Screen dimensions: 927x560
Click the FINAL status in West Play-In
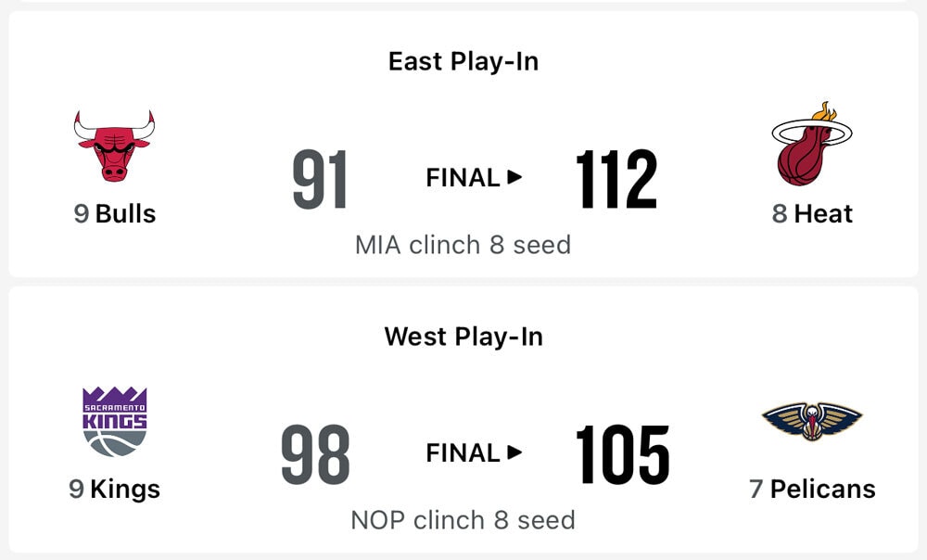click(463, 452)
